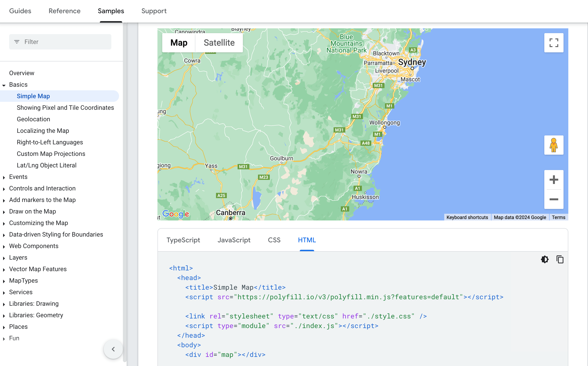Viewport: 588px width, 366px height.
Task: Expand the Draw on the Map section
Action: tap(4, 212)
